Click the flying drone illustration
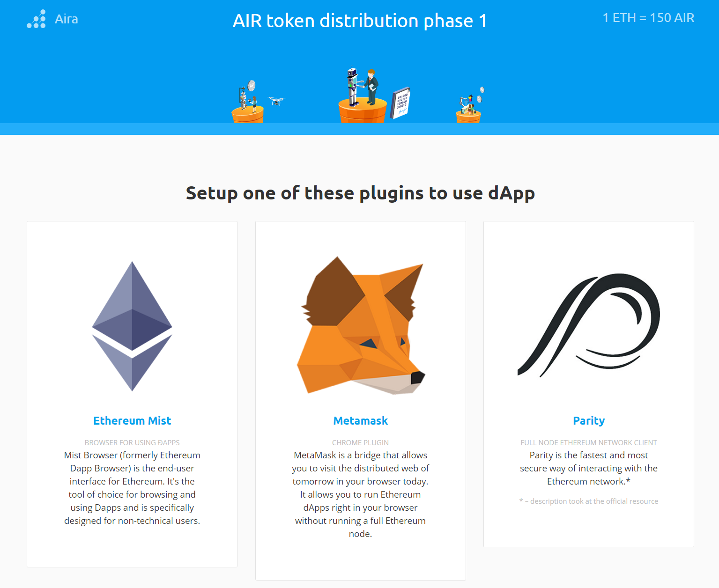The height and width of the screenshot is (588, 719). click(276, 101)
